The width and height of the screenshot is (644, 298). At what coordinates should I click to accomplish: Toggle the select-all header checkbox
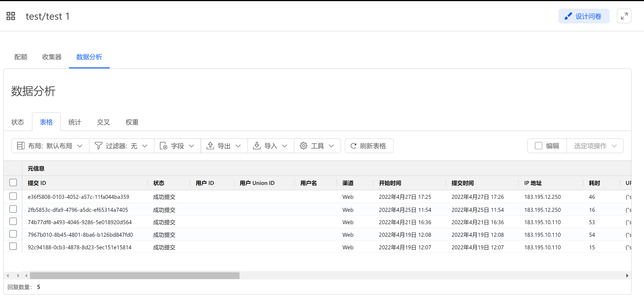click(x=13, y=183)
